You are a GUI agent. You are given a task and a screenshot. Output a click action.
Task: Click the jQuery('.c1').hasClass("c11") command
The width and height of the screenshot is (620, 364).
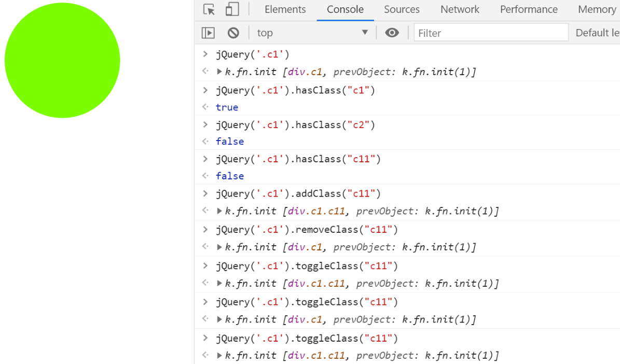[x=298, y=159]
